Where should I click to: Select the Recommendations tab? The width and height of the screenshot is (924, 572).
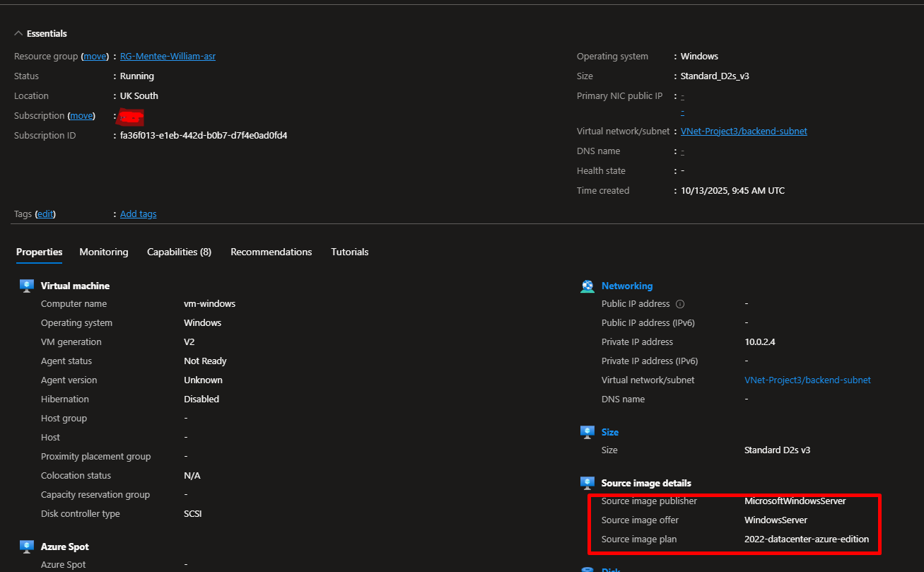tap(271, 252)
